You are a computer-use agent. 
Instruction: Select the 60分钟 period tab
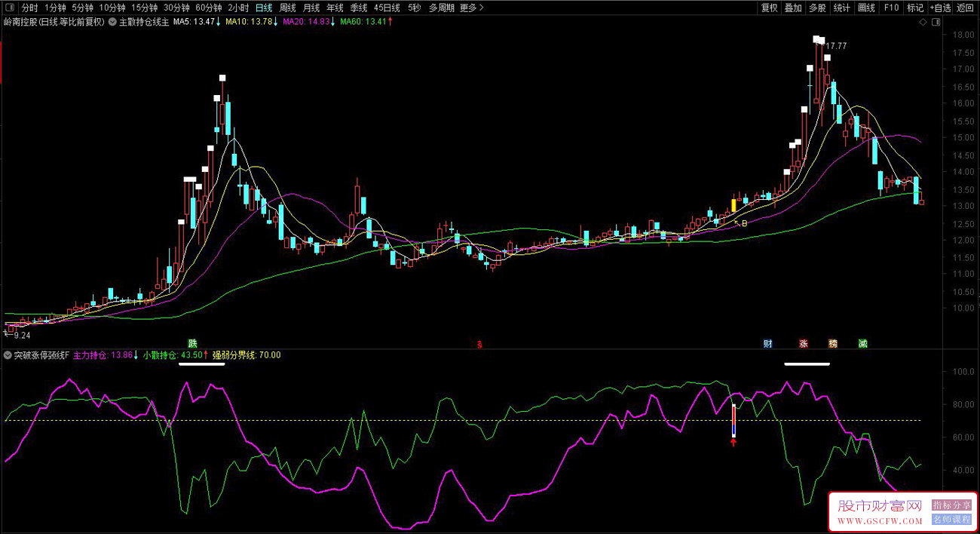(208, 8)
